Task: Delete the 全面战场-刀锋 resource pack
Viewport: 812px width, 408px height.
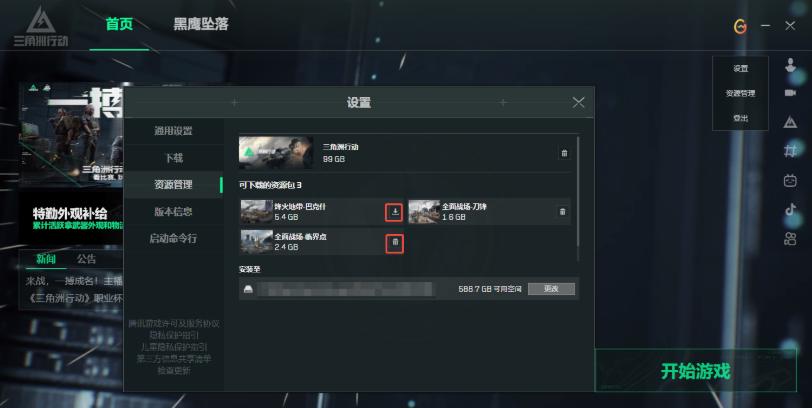Action: [562, 212]
